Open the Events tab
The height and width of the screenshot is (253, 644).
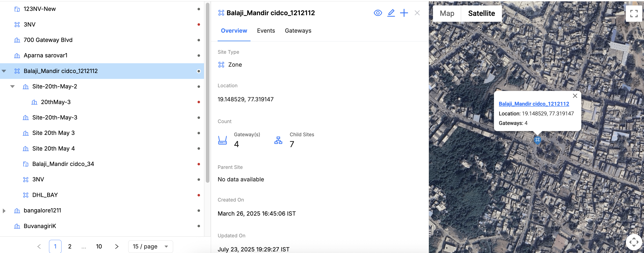tap(266, 31)
